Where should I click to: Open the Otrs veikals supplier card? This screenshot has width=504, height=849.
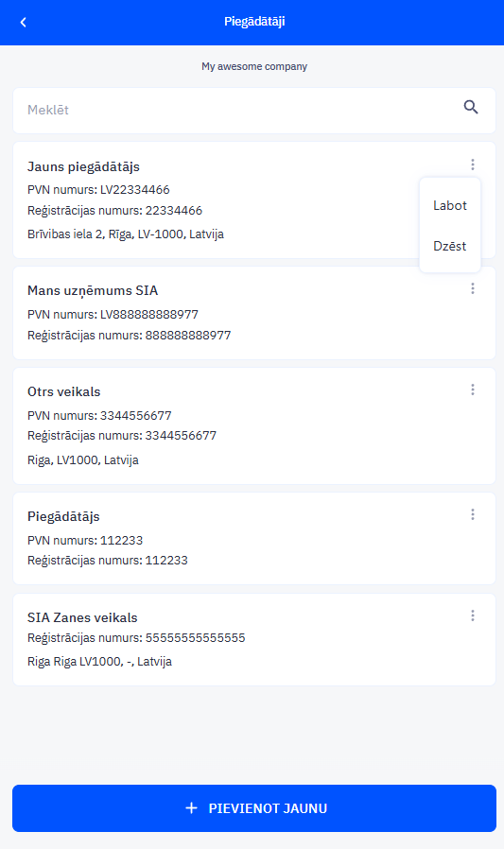254,426
